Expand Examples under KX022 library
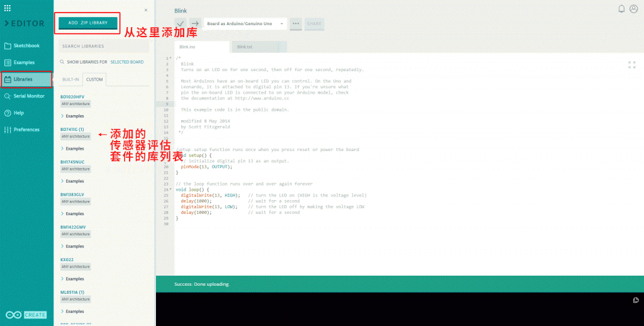The width and height of the screenshot is (644, 326). (x=72, y=279)
